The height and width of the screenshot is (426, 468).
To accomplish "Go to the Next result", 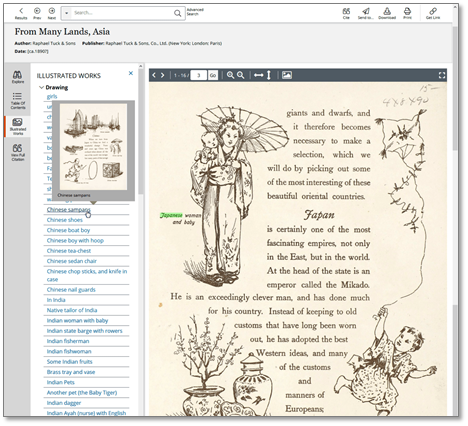I will point(52,14).
